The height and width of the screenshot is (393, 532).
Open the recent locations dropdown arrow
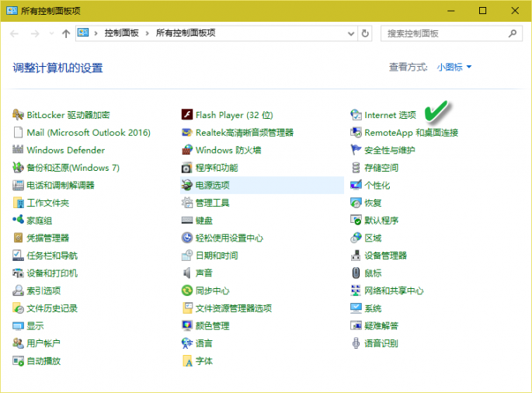(51, 33)
